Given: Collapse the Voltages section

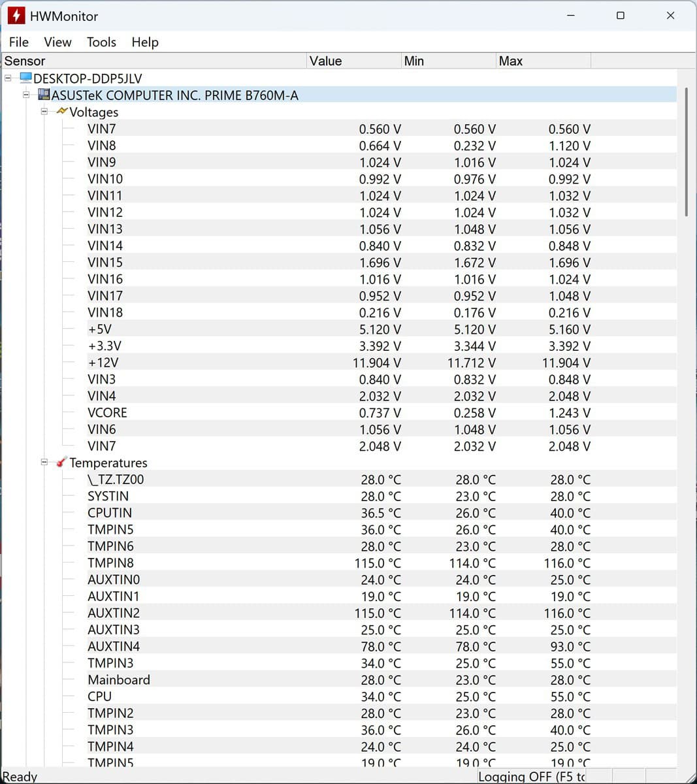Looking at the screenshot, I should 44,112.
